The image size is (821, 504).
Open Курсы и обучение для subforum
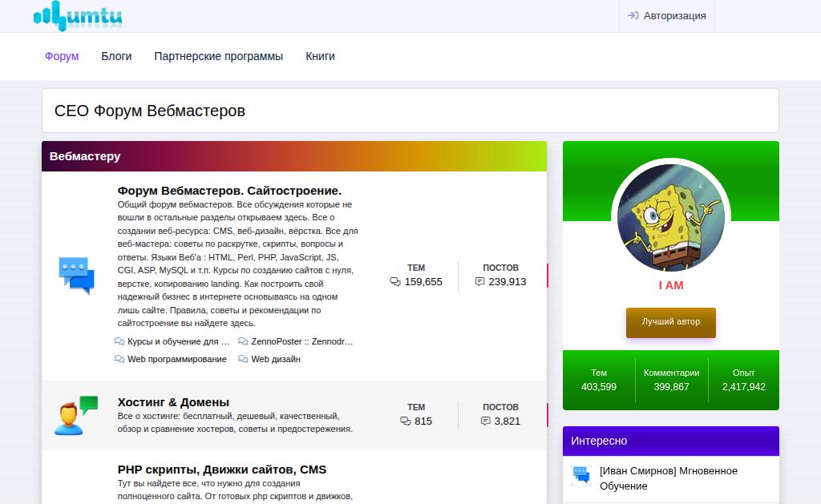[179, 341]
